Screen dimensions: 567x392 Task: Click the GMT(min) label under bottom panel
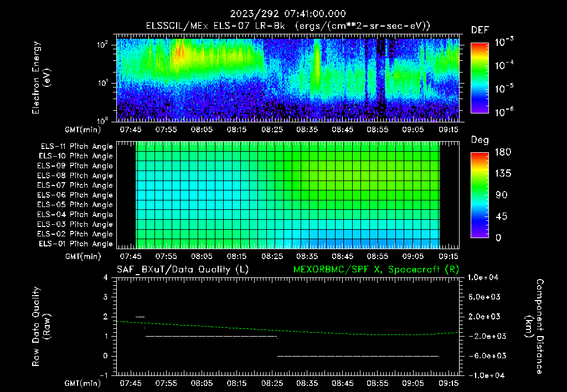point(83,383)
